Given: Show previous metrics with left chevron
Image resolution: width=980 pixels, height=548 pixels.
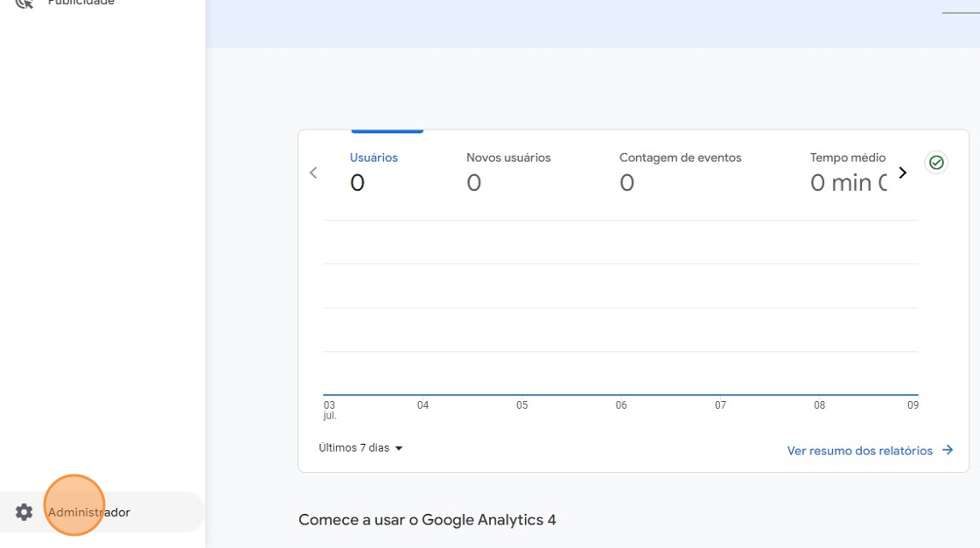Looking at the screenshot, I should coord(313,172).
